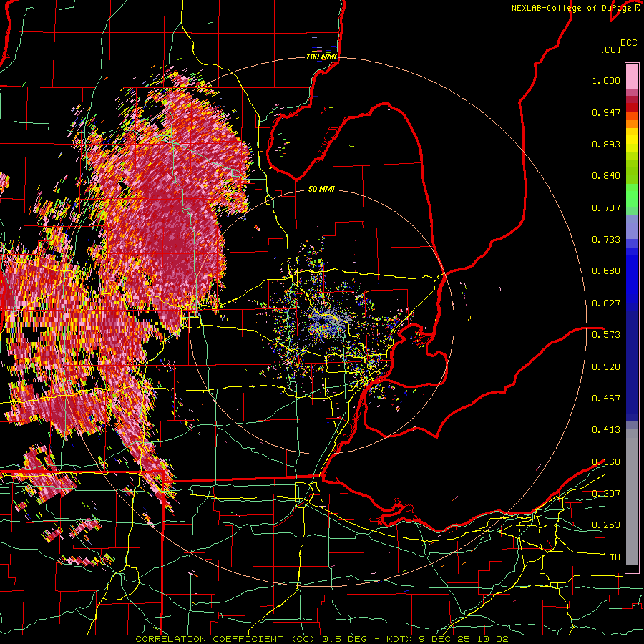Click the [CC] legend unit label
The width and height of the screenshot is (644, 644).
610,49
